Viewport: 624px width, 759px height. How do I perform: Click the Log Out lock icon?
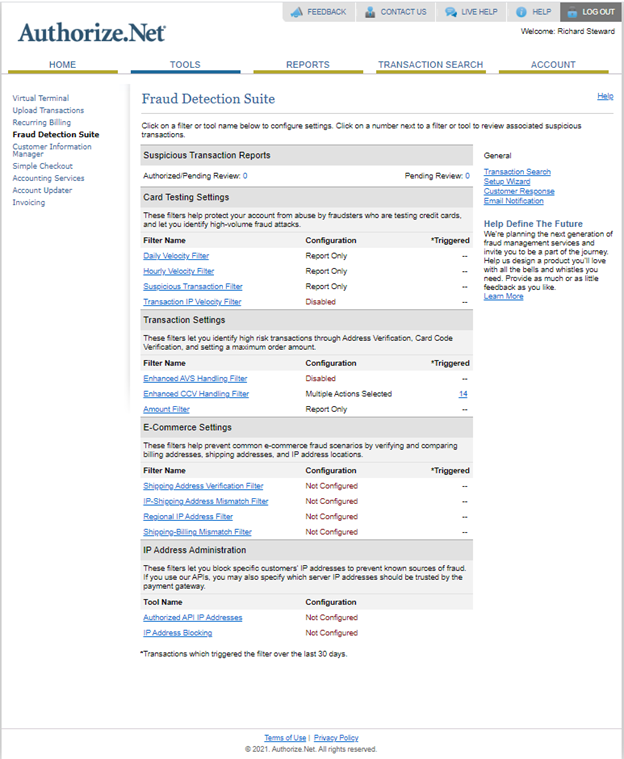(x=572, y=12)
